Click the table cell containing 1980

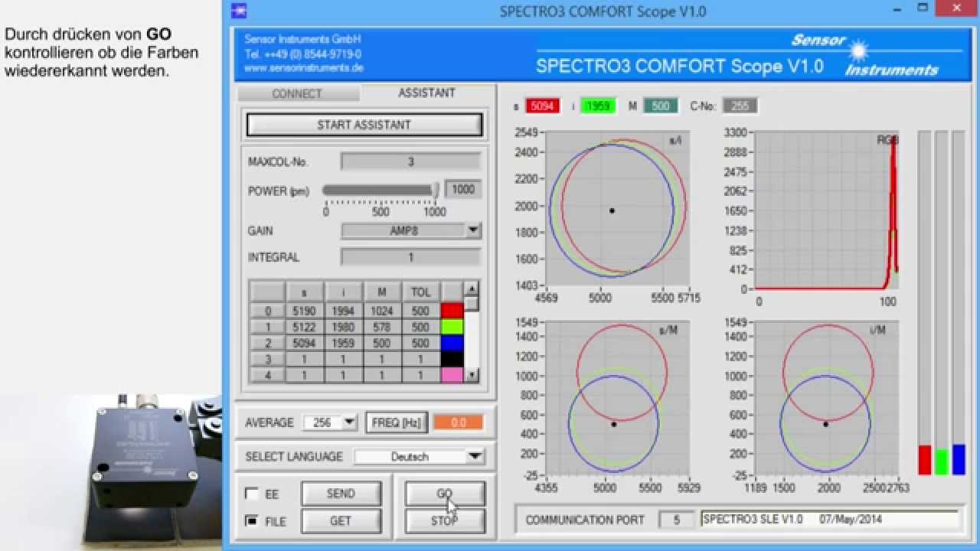tap(344, 327)
